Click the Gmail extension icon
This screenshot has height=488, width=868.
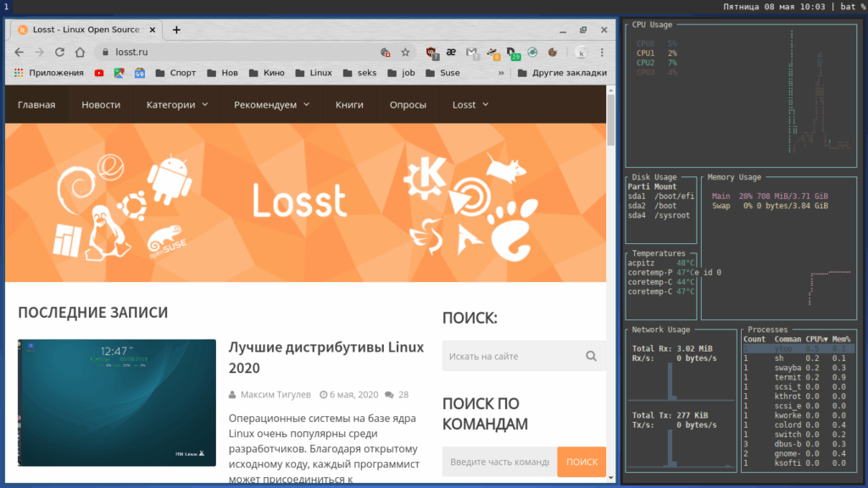tap(471, 52)
